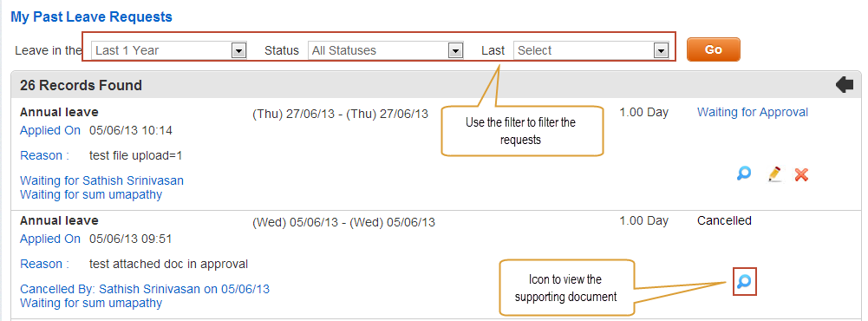The width and height of the screenshot is (868, 321).
Task: Edit the request using the pencil icon
Action: click(x=775, y=174)
